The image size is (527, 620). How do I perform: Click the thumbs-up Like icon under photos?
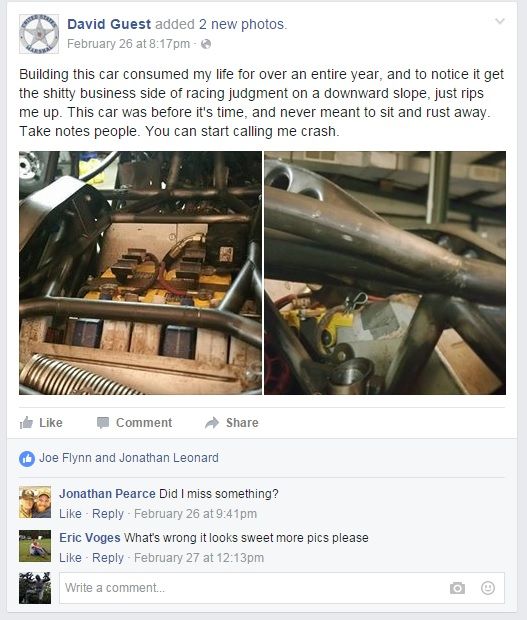coord(26,422)
